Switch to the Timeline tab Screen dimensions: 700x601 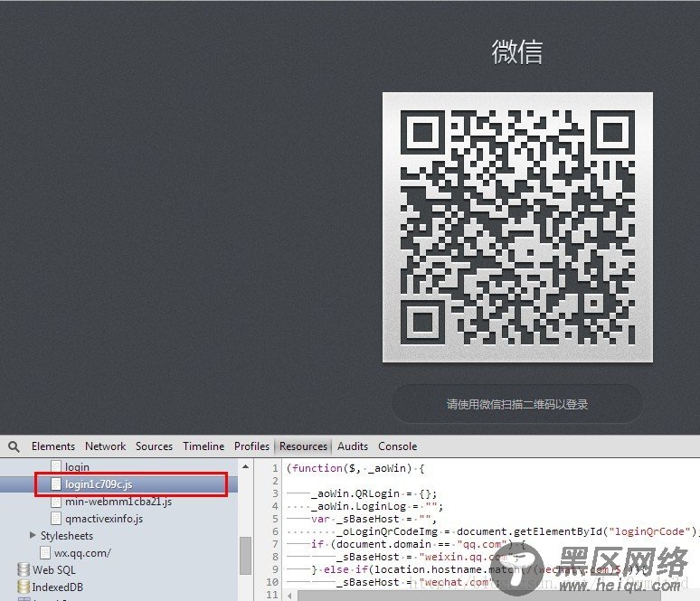tap(203, 446)
